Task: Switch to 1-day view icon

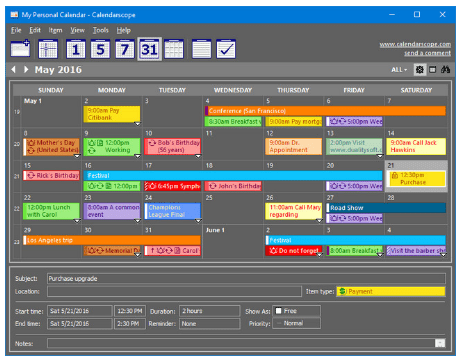Action: 76,49
